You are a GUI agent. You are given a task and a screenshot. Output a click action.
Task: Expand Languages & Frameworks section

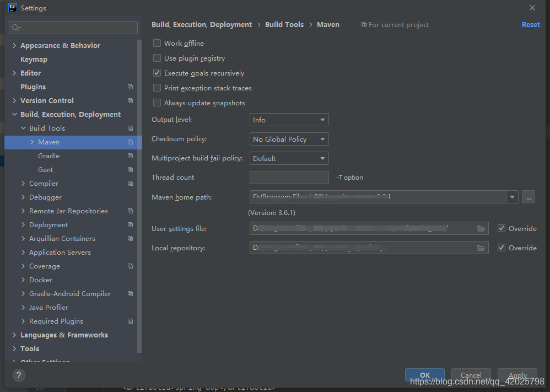(x=14, y=335)
